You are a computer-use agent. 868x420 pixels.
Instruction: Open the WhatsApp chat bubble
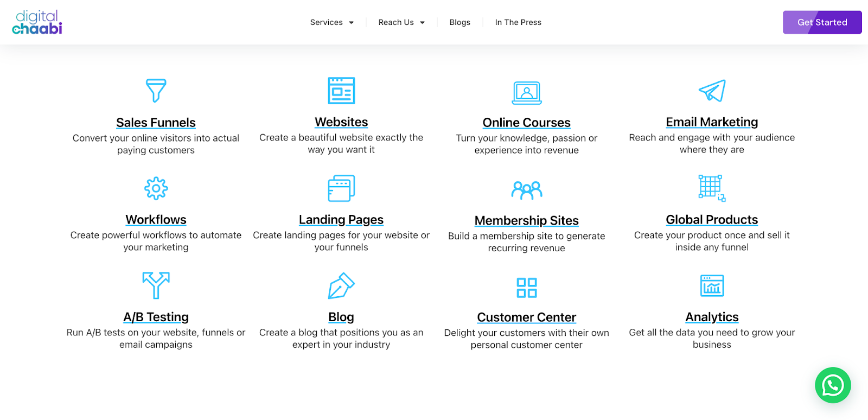833,385
